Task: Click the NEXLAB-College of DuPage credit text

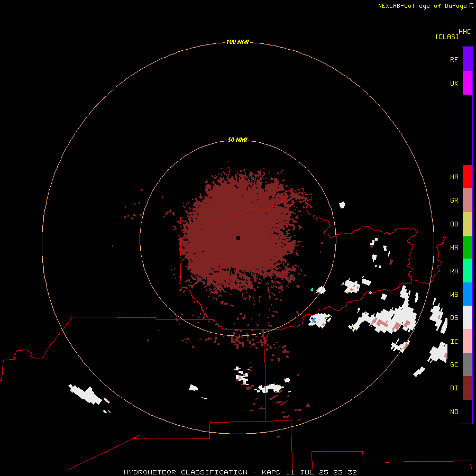Action: coord(422,6)
